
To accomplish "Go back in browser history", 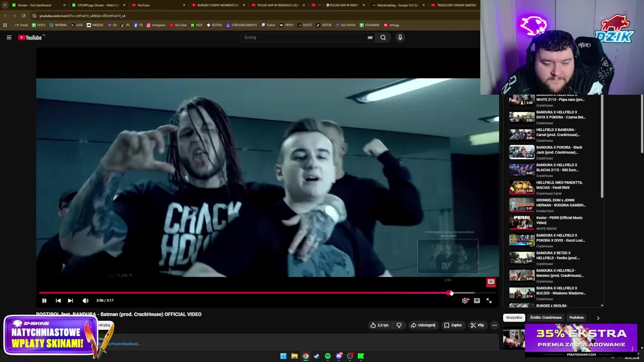I will pyautogui.click(x=5, y=16).
